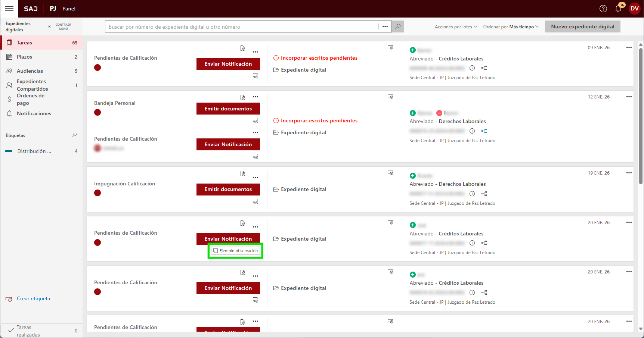Click the Crear etiqueta link
This screenshot has height=338, width=644.
[33, 298]
